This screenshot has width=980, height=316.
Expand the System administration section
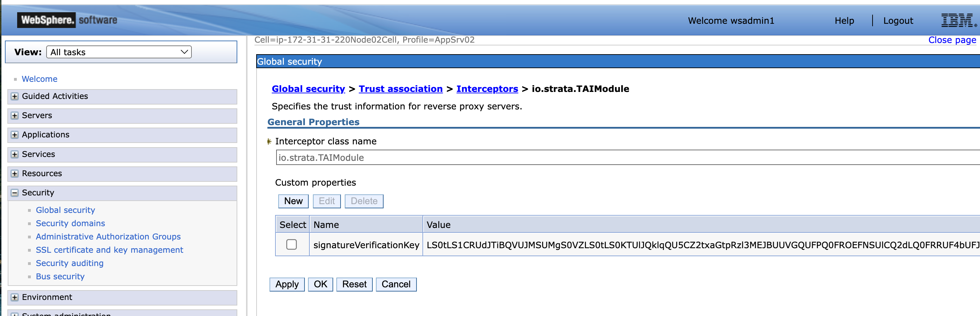pyautogui.click(x=14, y=315)
